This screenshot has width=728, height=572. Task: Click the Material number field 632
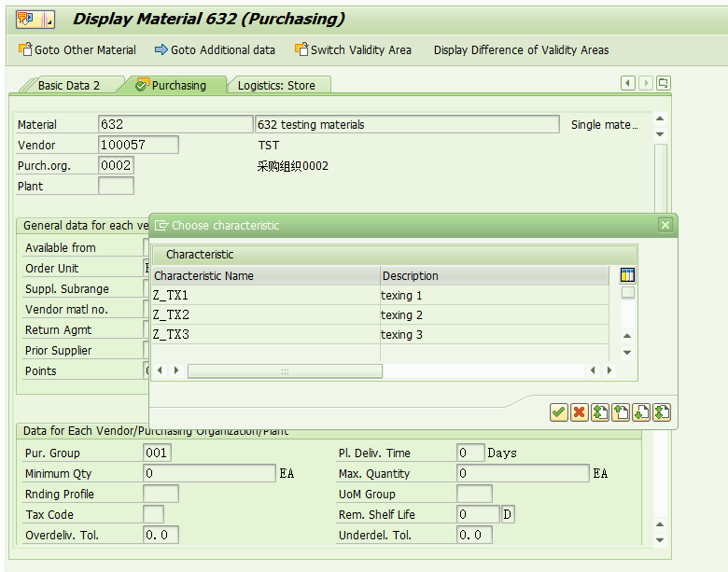(175, 124)
